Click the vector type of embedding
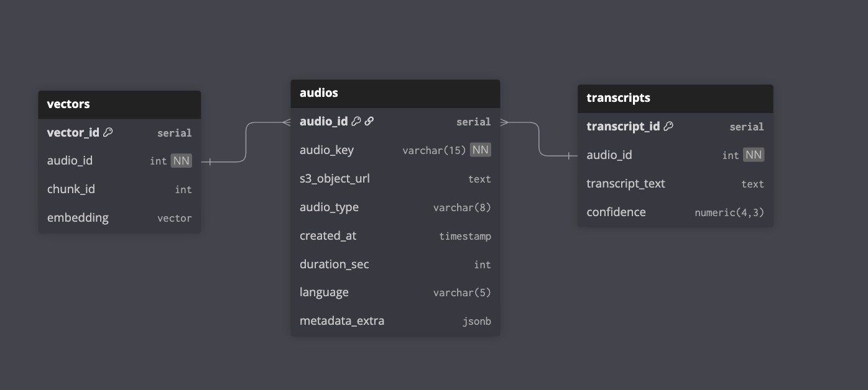868x390 pixels. pyautogui.click(x=175, y=219)
